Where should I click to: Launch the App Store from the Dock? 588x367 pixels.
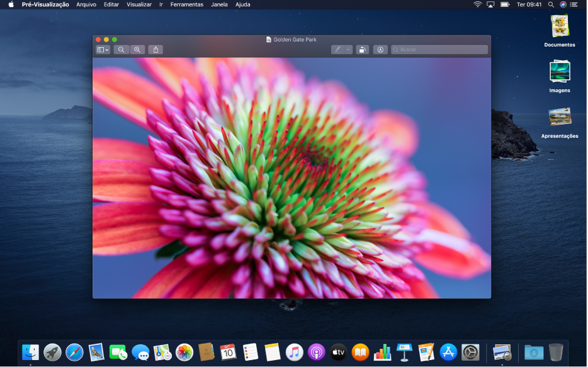[x=448, y=353]
